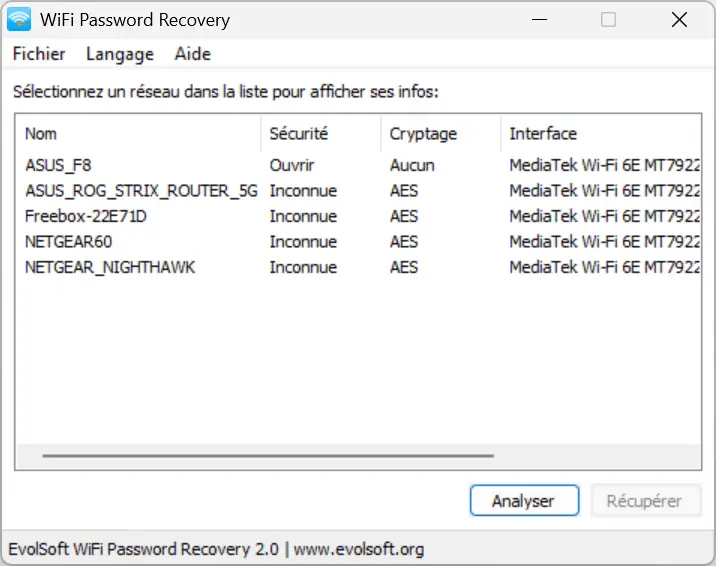
Task: Click the WiFi Password Recovery app icon
Action: pyautogui.click(x=19, y=19)
